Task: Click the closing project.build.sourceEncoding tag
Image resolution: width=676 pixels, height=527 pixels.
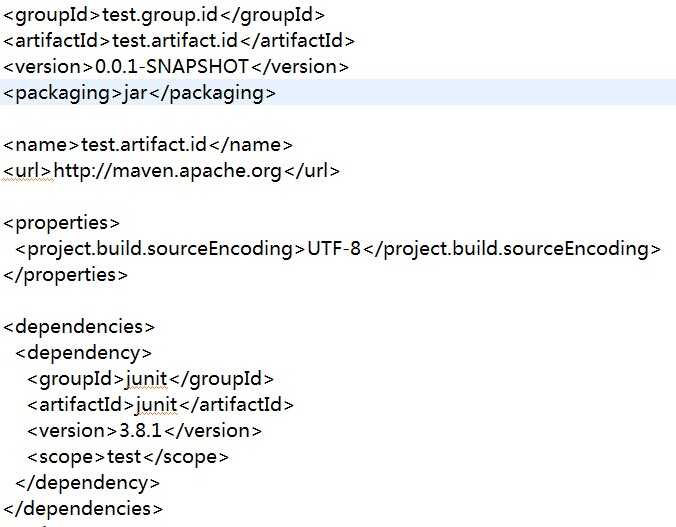Action: 512,249
